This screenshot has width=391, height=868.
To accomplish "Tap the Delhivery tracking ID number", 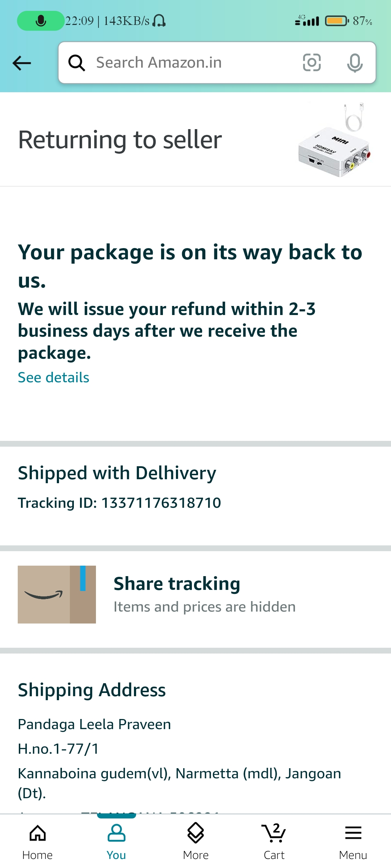I will pyautogui.click(x=161, y=503).
